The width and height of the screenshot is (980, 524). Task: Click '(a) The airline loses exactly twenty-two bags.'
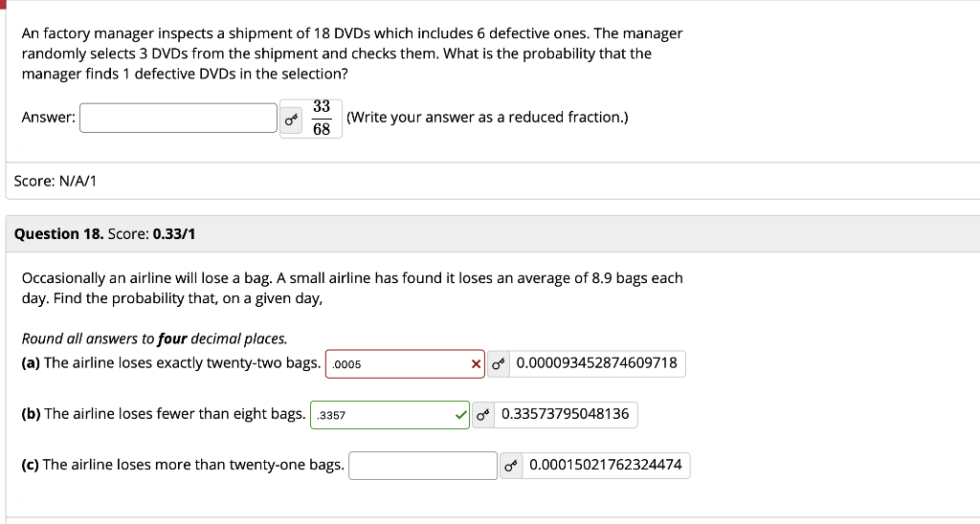coord(171,362)
